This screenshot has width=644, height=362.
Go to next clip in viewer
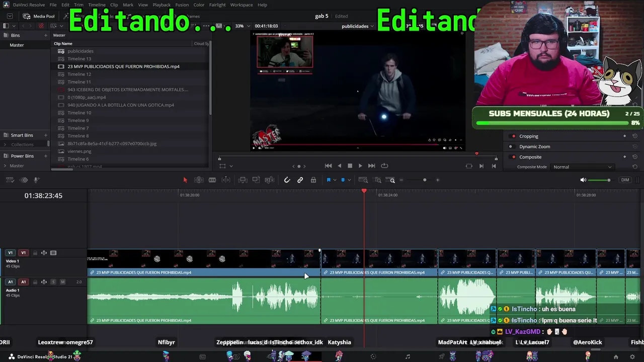point(481,166)
